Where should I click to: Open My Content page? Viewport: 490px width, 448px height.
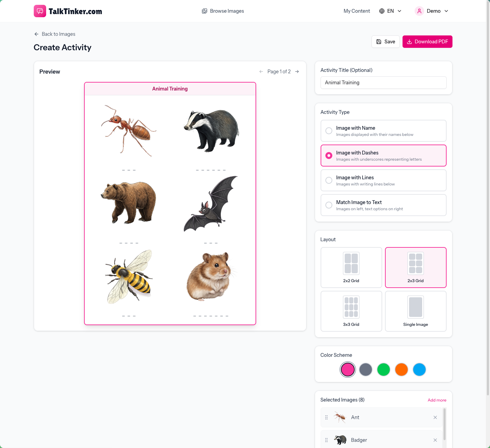pos(357,11)
